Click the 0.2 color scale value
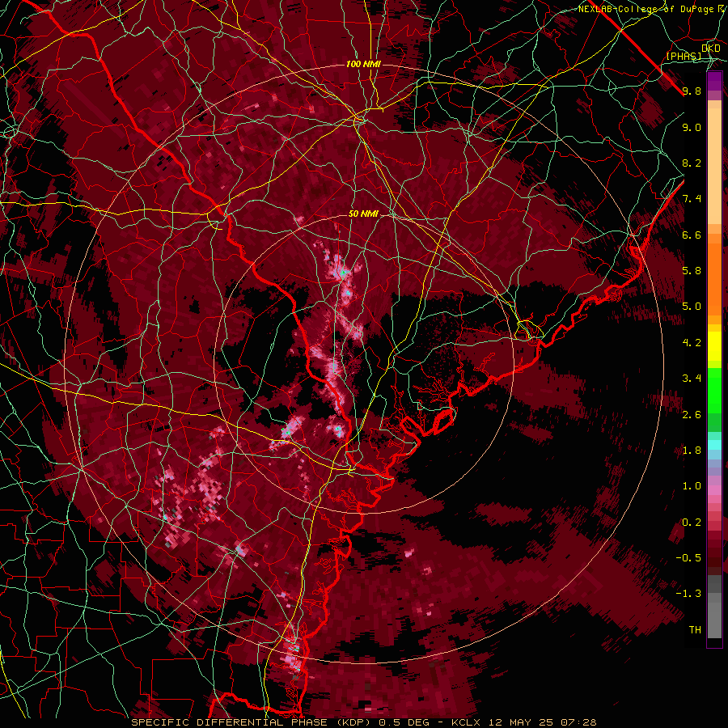 pos(692,523)
